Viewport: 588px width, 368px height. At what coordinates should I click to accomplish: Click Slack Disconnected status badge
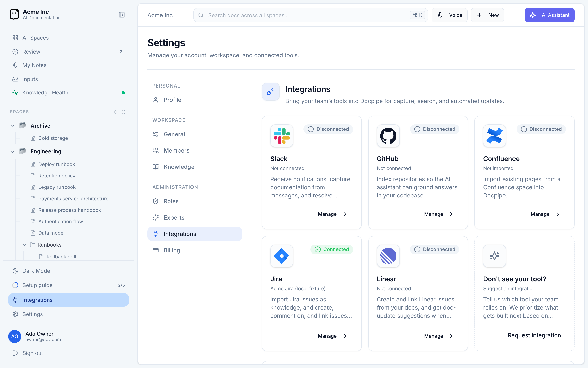tap(328, 129)
